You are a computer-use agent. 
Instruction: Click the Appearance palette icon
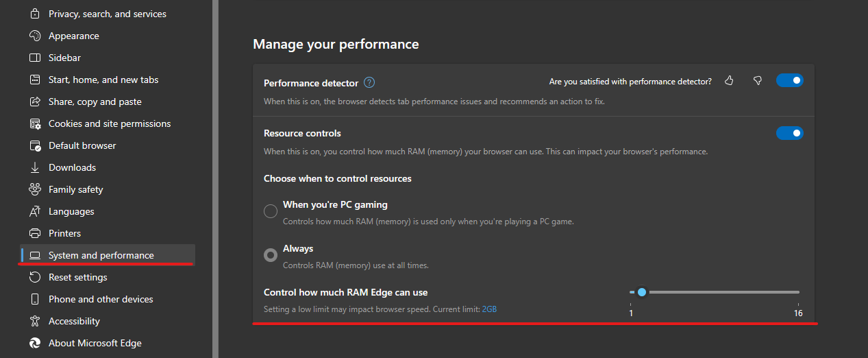point(36,36)
